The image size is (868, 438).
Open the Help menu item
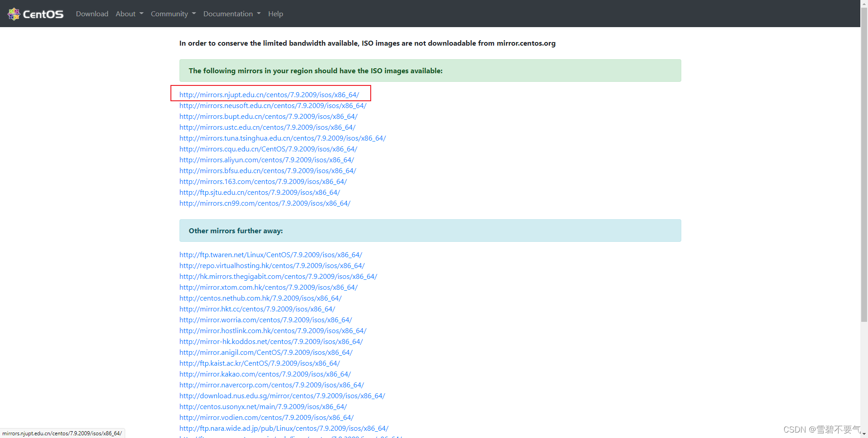tap(276, 14)
